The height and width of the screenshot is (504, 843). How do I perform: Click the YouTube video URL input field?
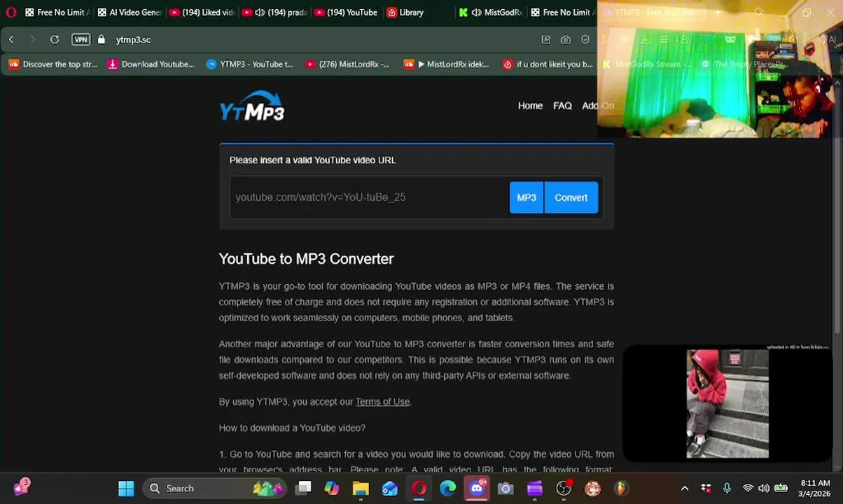point(369,197)
